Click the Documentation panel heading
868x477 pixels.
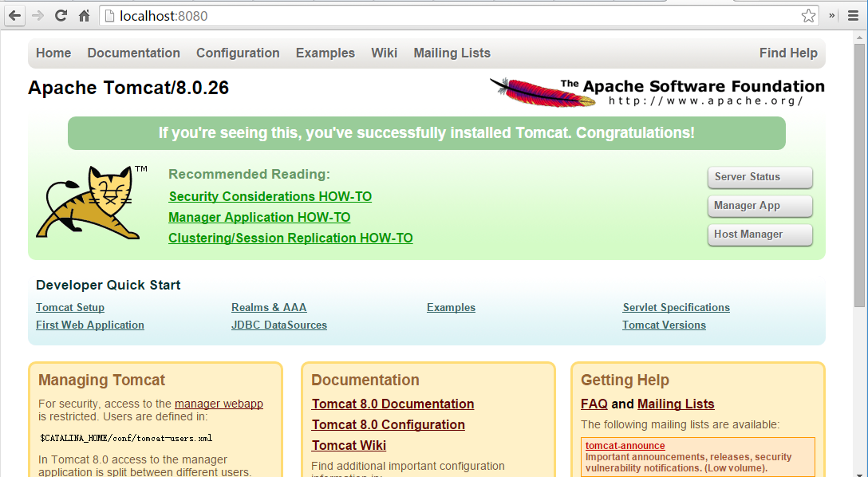[365, 380]
